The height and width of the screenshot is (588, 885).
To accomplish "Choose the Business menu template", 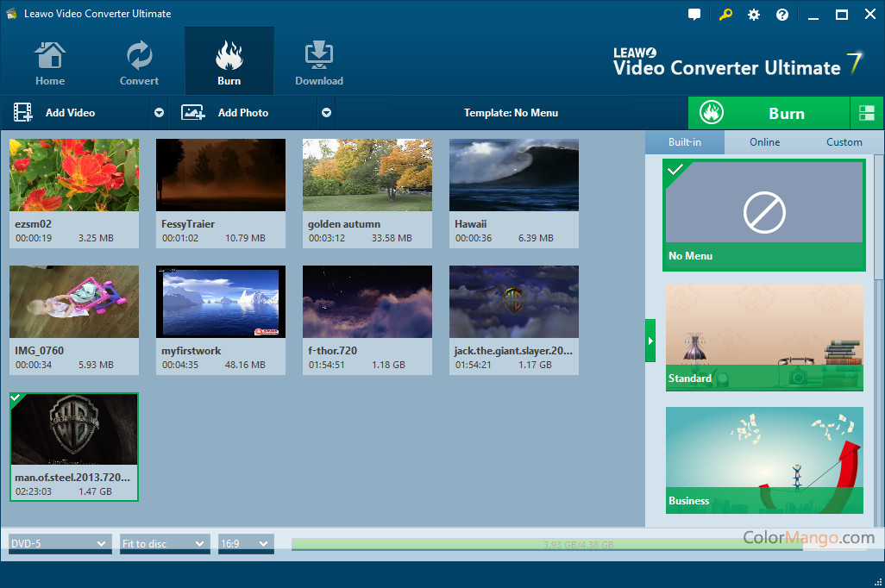I will [x=764, y=460].
